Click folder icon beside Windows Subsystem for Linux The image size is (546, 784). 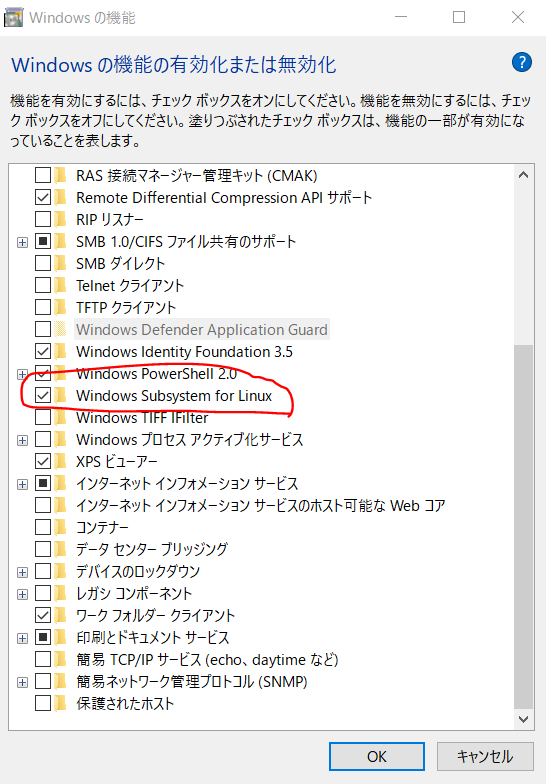pyautogui.click(x=61, y=396)
